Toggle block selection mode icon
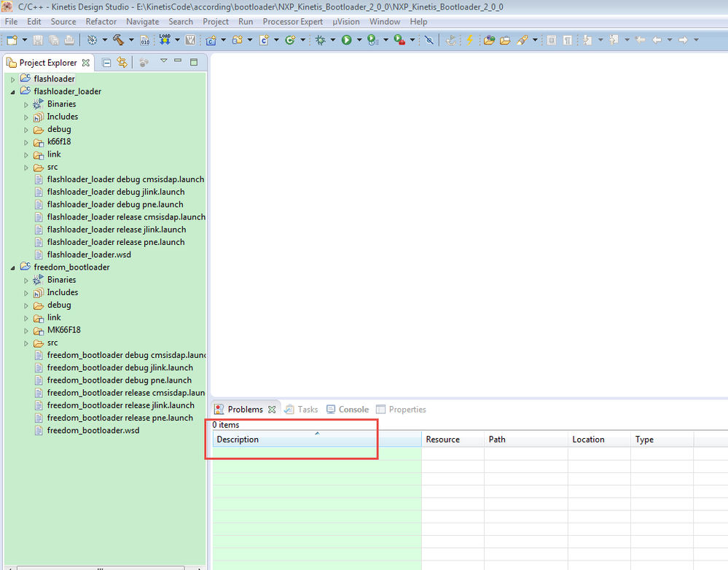Image resolution: width=728 pixels, height=570 pixels. 552,40
